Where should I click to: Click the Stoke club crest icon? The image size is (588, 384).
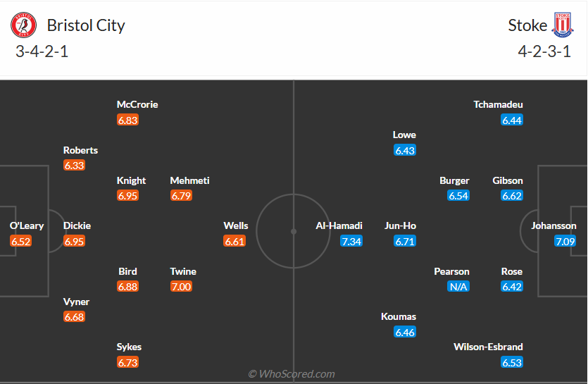(563, 25)
